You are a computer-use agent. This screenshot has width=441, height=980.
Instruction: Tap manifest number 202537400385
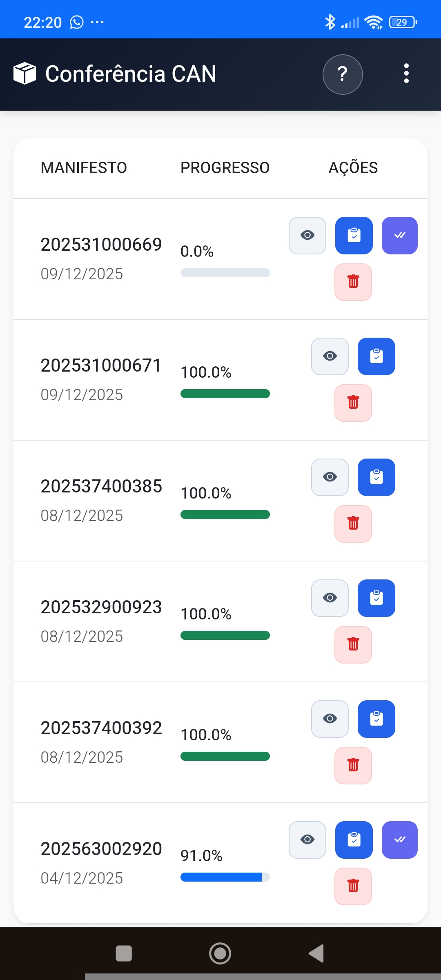pyautogui.click(x=101, y=486)
